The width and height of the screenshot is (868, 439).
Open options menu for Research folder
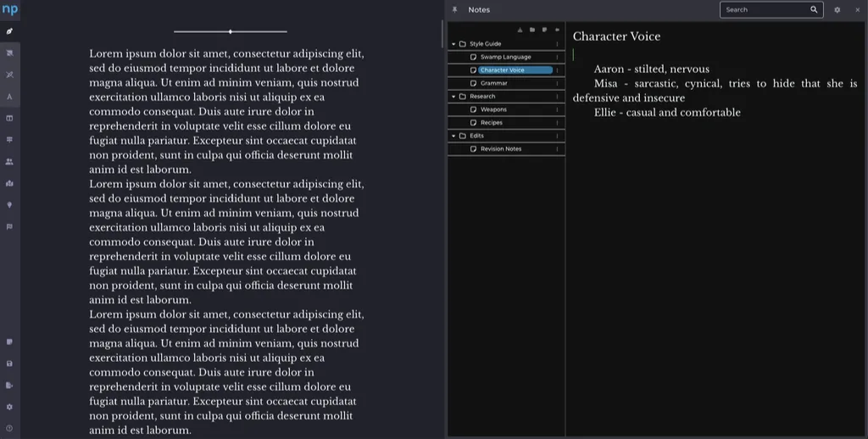coord(557,97)
